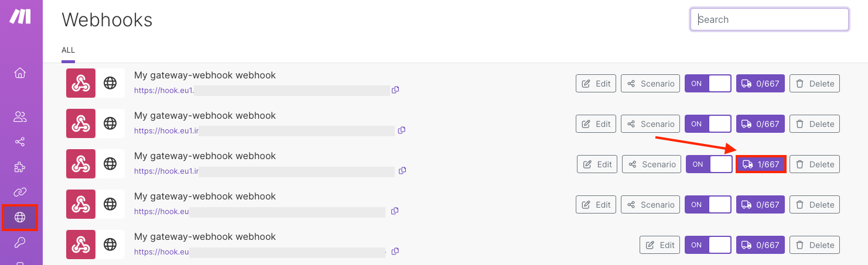Viewport: 868px width, 265px height.
Task: Open Connections link icon in sidebar
Action: click(x=20, y=192)
